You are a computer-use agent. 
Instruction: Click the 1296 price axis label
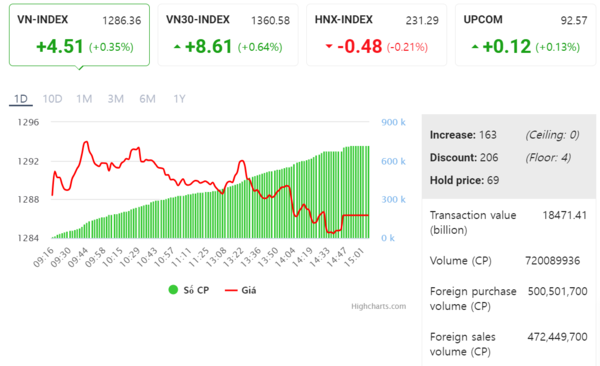[28, 123]
